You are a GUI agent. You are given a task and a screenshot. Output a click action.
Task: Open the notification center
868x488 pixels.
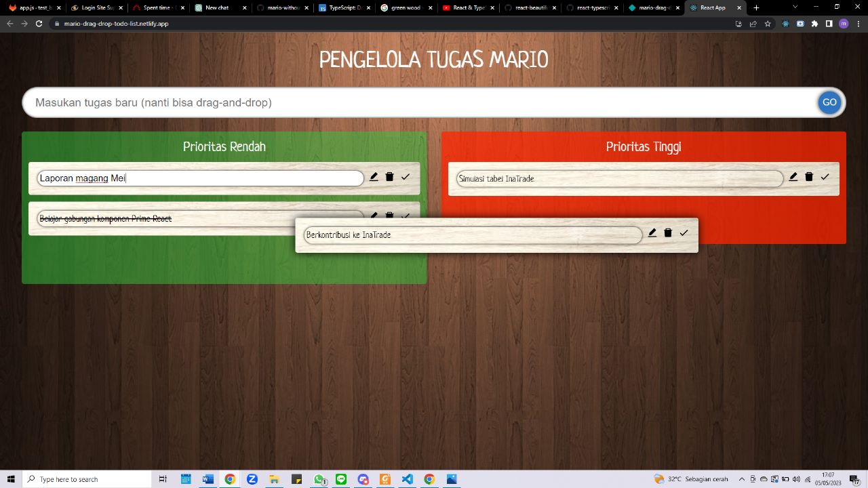click(855, 479)
